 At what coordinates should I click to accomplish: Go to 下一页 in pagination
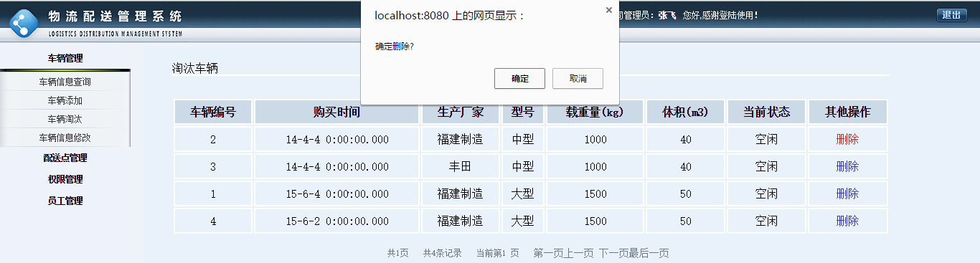[x=613, y=253]
